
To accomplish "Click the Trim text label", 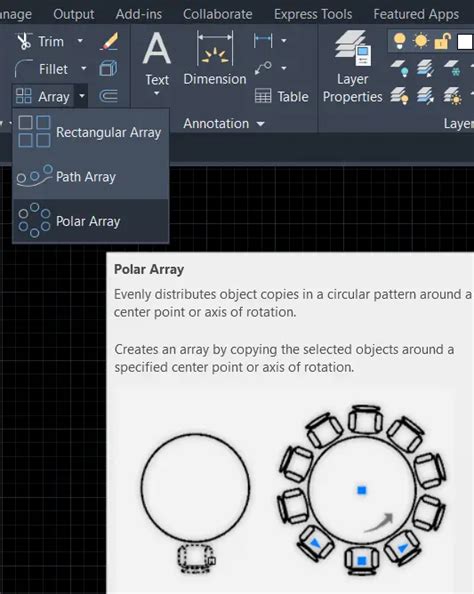I will (51, 41).
